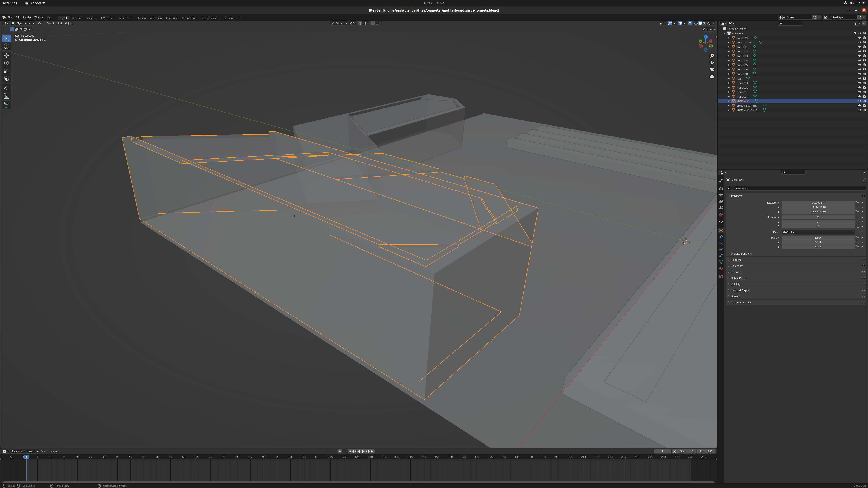
Task: Pick the Annotate pencil tool
Action: coord(6,88)
